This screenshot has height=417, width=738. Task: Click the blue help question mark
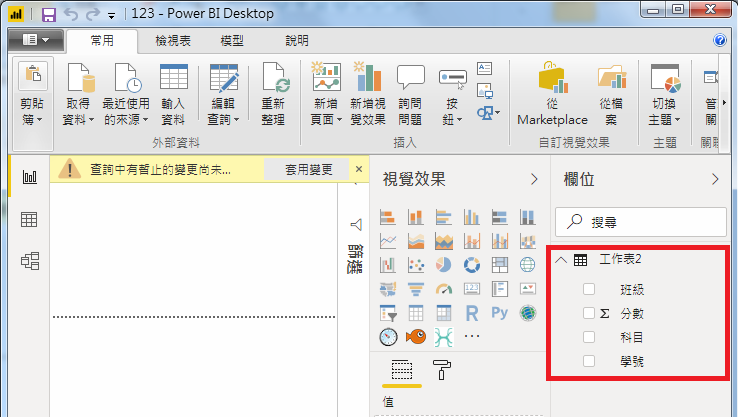(x=720, y=40)
